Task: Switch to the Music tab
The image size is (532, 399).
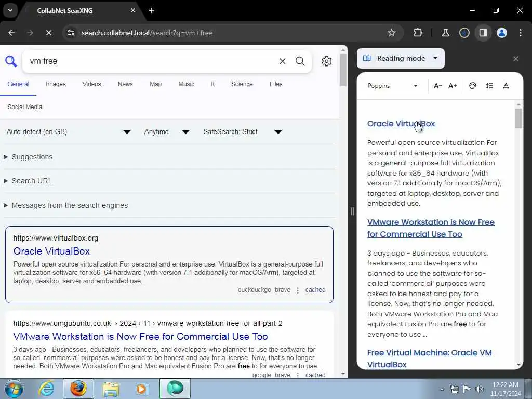Action: click(x=187, y=84)
